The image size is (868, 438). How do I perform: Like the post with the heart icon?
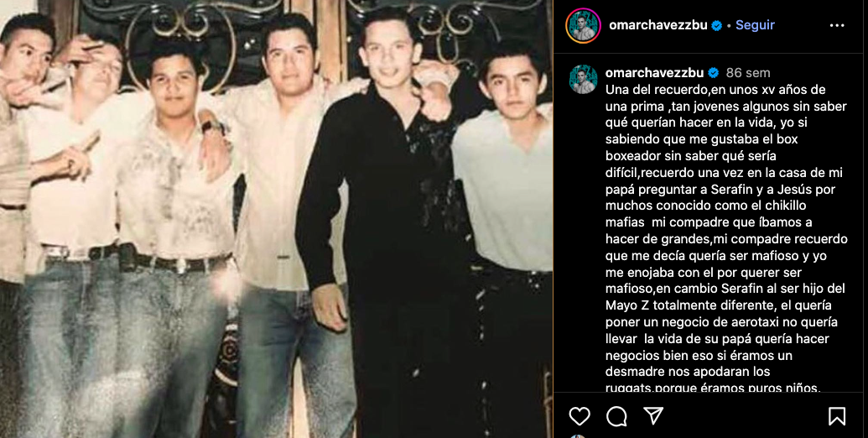click(580, 416)
